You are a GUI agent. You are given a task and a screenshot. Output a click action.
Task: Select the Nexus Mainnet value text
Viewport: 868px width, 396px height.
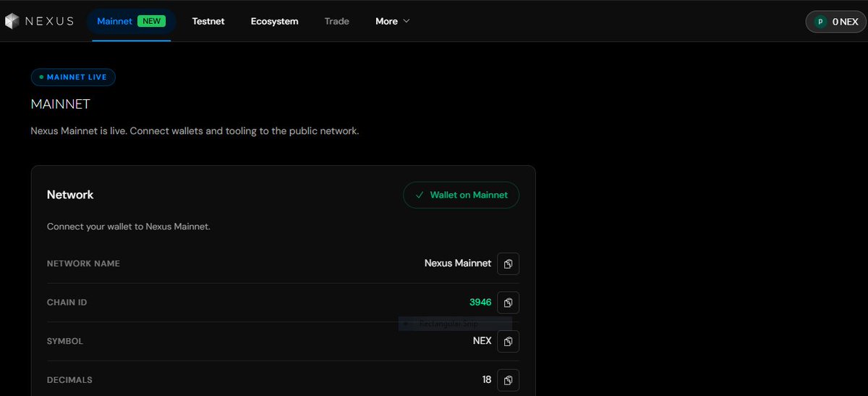[458, 264]
